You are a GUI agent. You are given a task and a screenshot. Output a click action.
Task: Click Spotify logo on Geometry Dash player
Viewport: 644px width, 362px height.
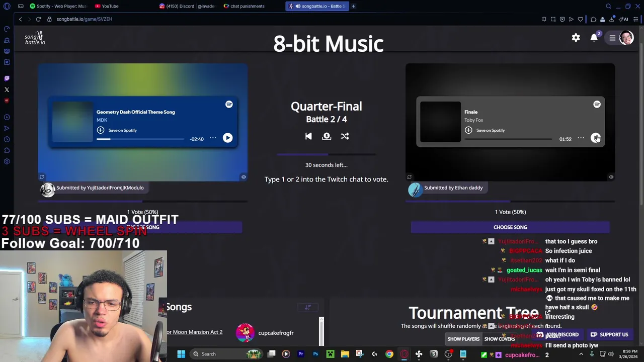(229, 104)
